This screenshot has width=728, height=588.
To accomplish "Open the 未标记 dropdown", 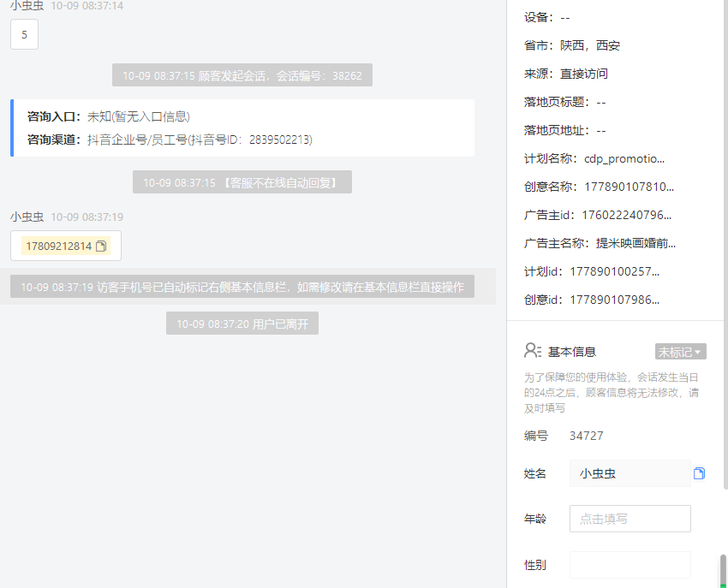I will click(x=681, y=352).
